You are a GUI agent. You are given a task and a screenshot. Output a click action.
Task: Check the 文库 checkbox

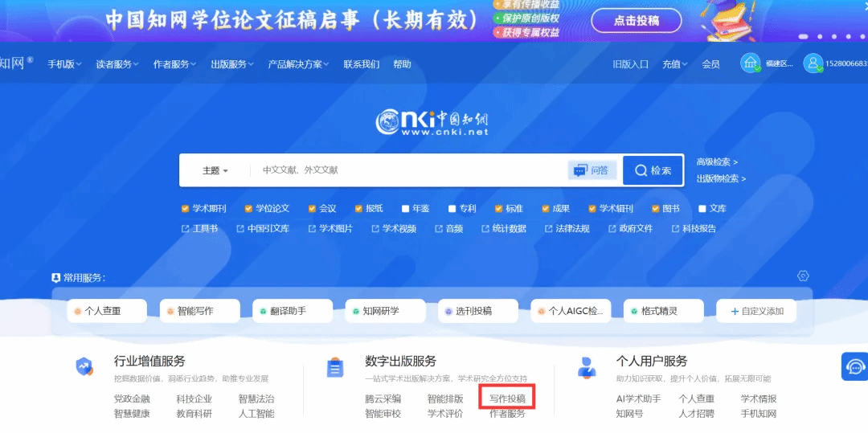click(x=702, y=209)
